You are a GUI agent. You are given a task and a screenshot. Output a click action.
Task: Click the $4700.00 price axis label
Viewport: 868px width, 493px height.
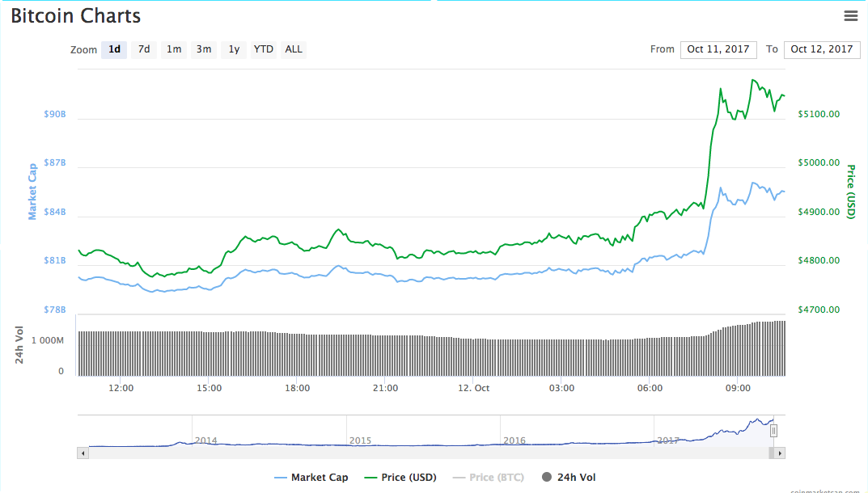(x=819, y=310)
